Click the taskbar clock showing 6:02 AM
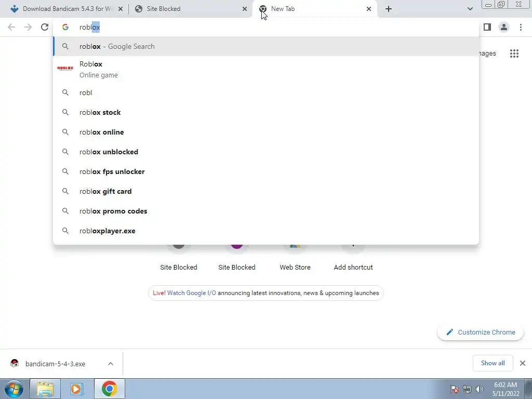Screen dimensions: 532x399 [x=506, y=389]
